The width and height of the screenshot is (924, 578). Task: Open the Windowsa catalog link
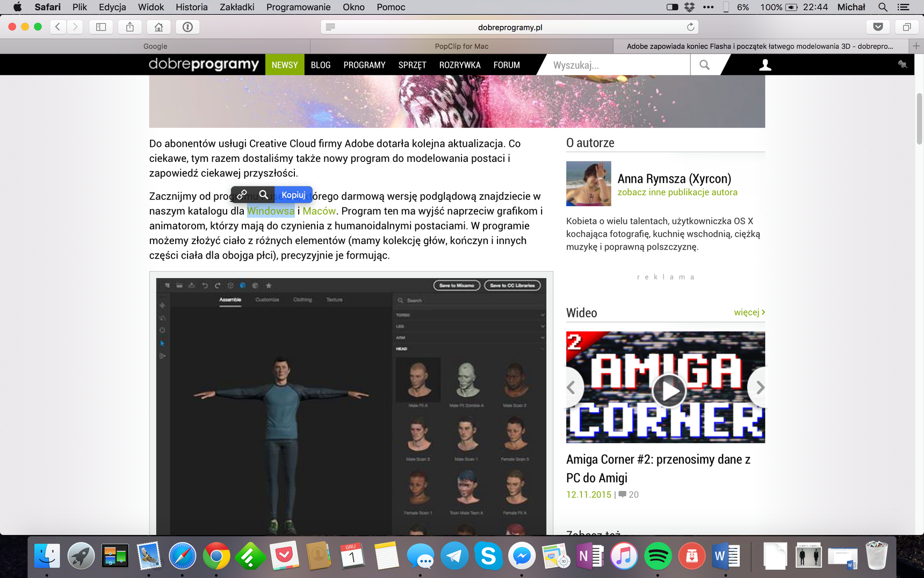(271, 211)
